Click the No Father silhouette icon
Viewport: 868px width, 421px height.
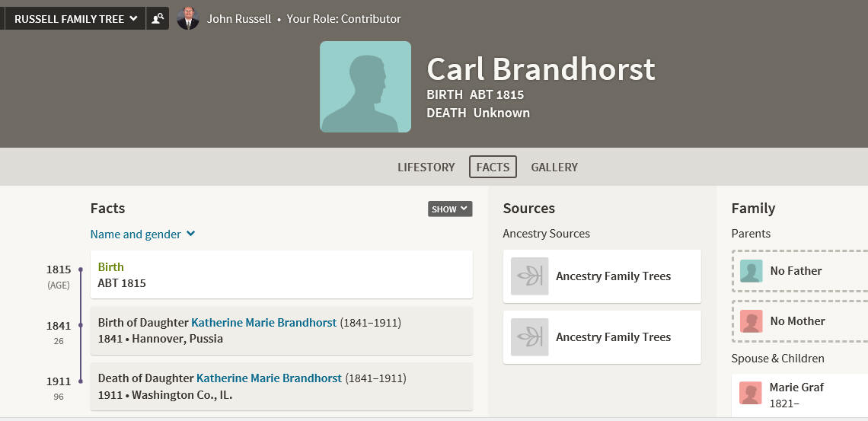tap(752, 271)
